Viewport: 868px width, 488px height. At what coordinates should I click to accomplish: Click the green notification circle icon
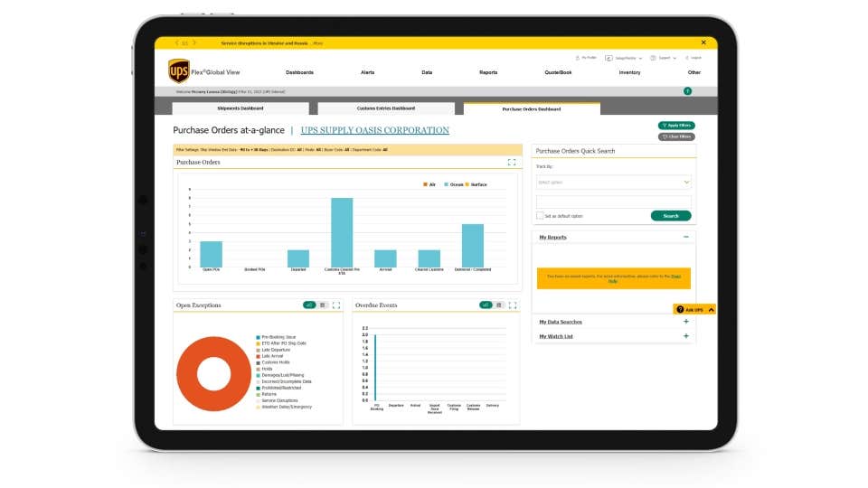(x=687, y=91)
